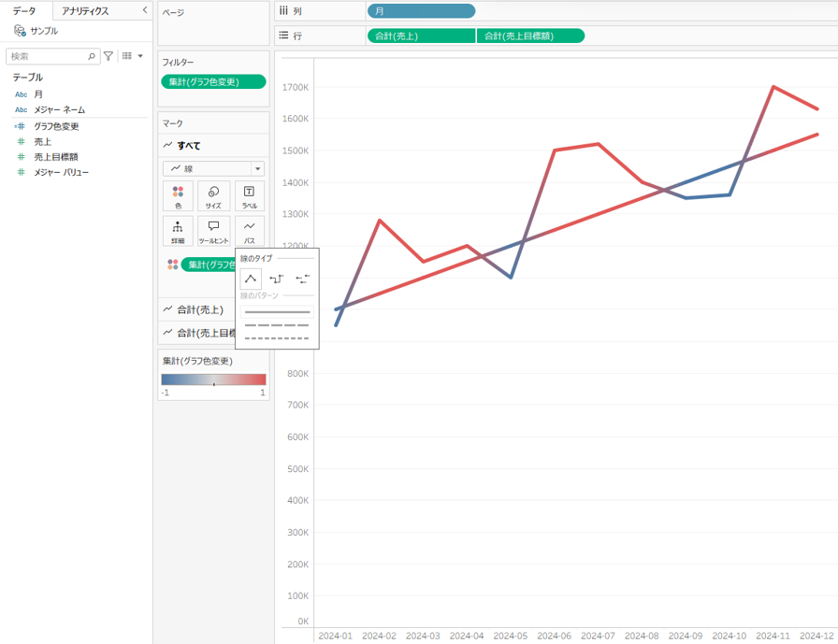
Task: Click the サイズ (Size) marks card button
Action: [213, 196]
